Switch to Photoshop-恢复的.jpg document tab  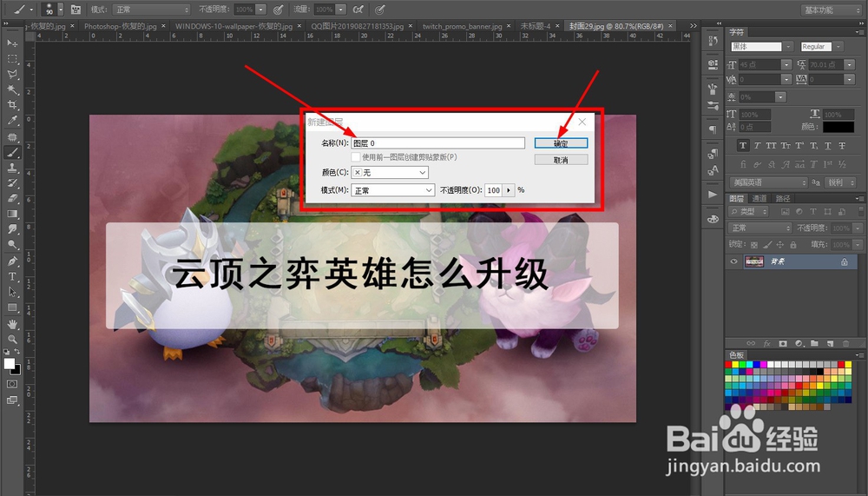(120, 26)
